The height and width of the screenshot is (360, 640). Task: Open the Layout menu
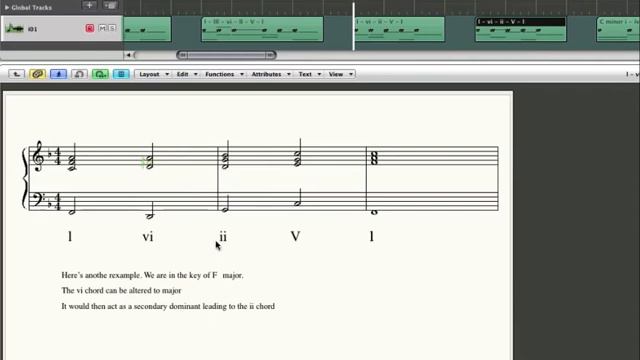coord(153,74)
